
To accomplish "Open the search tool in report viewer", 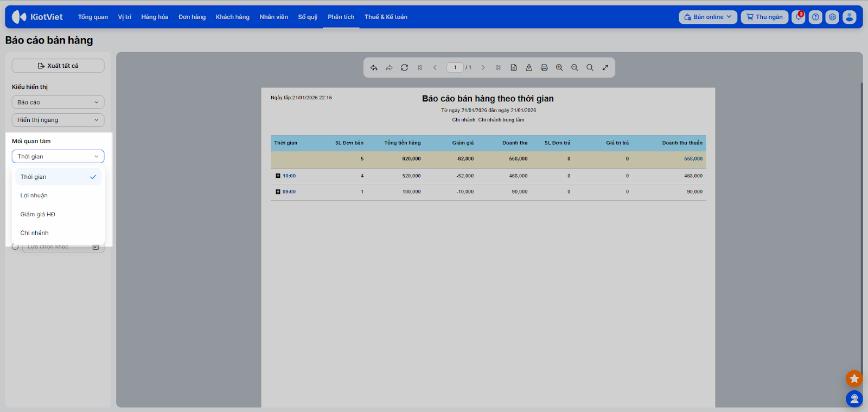I will 590,68.
